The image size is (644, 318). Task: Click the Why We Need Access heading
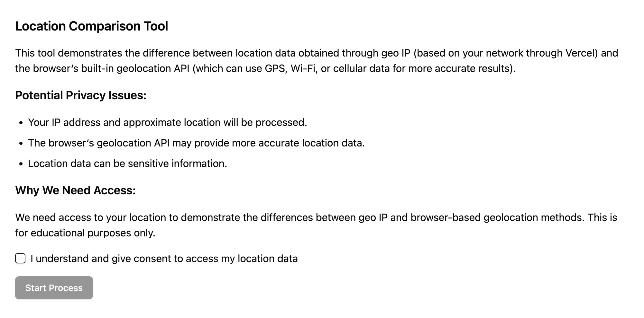pyautogui.click(x=75, y=190)
